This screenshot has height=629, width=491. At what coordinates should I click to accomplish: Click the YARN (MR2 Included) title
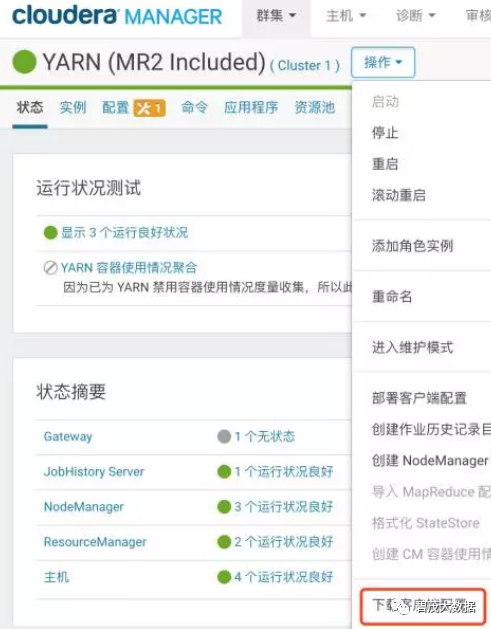pos(154,62)
